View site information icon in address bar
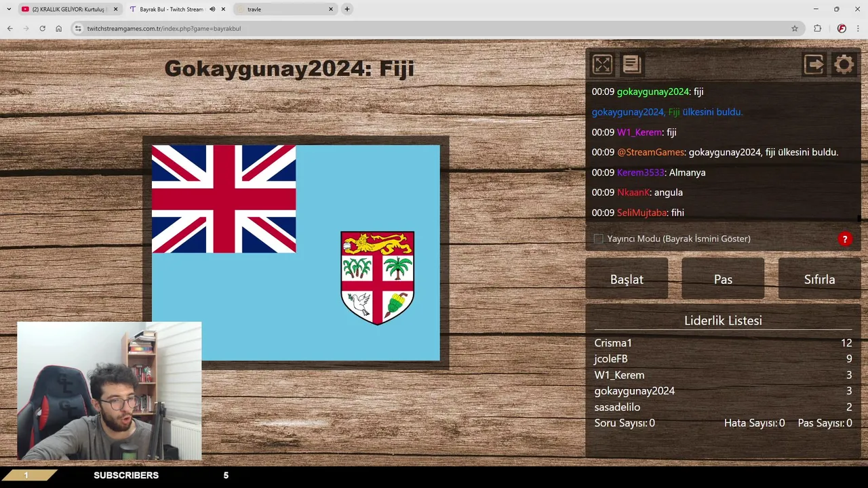The width and height of the screenshot is (868, 488). [78, 28]
